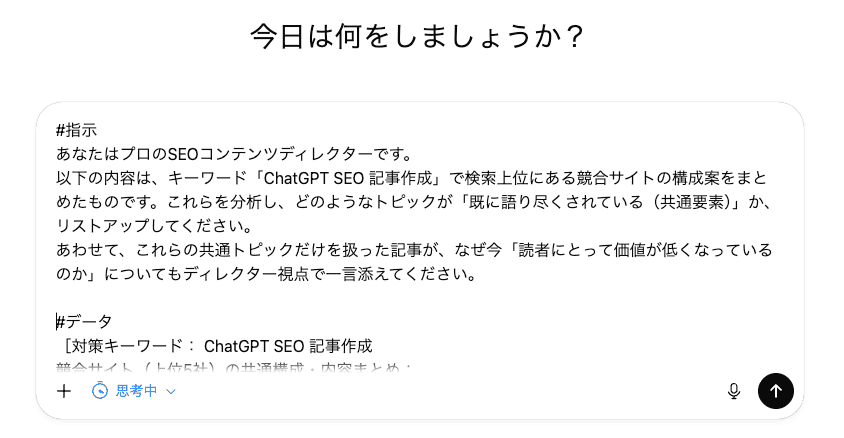Place cursor in the #データ line
844x438 pixels.
click(85, 322)
